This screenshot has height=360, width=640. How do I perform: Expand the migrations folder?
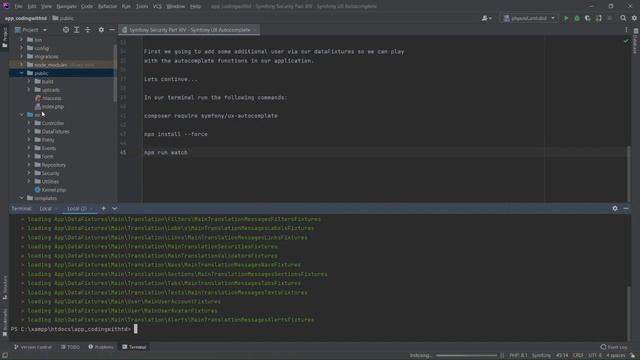click(22, 56)
